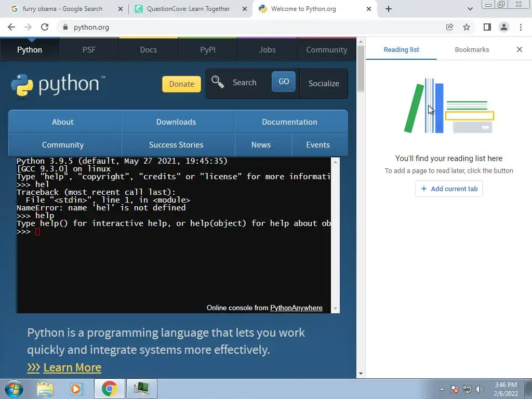This screenshot has height=399, width=532.
Task: Click the address bar showing python.org
Action: tap(251, 27)
